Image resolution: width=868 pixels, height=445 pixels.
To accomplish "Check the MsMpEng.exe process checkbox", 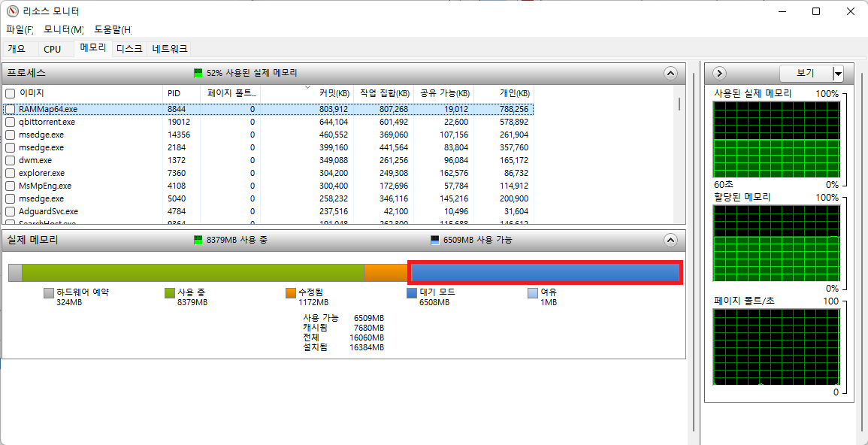I will [x=10, y=186].
